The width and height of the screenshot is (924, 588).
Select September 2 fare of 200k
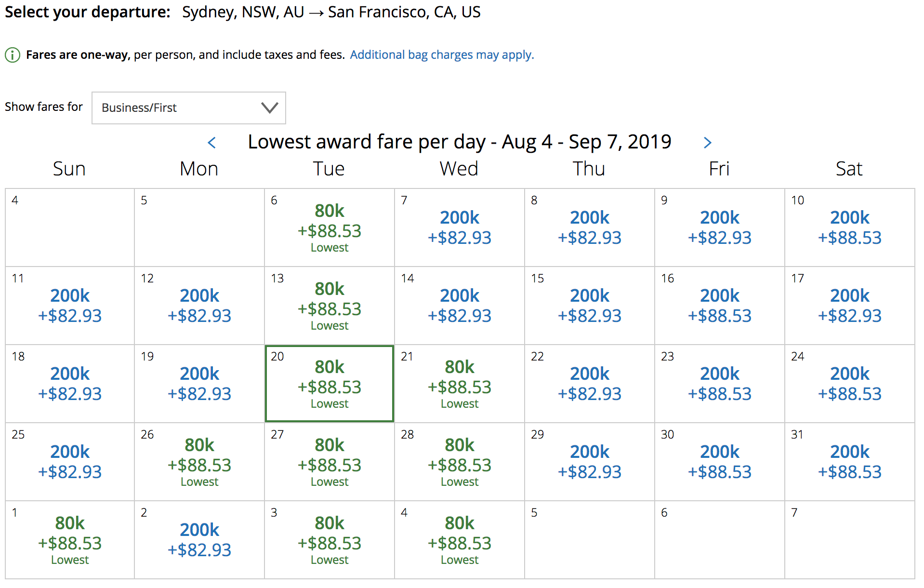(x=199, y=540)
